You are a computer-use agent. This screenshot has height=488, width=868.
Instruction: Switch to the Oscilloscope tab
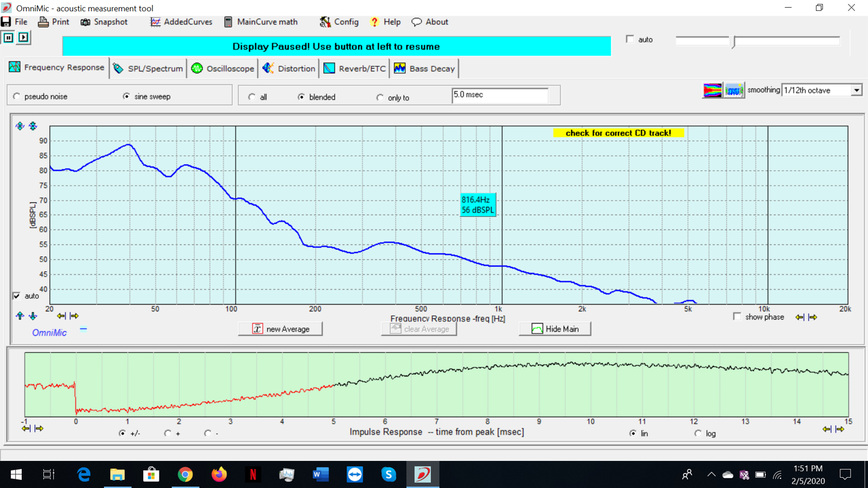click(223, 68)
